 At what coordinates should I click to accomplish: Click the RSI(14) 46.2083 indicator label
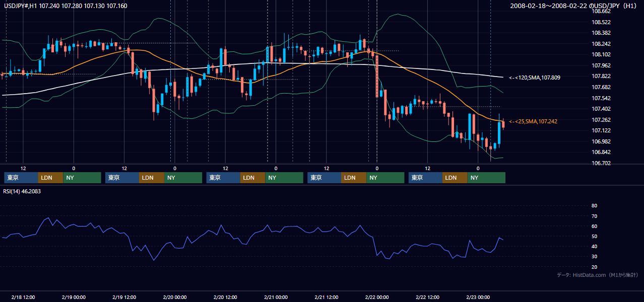[22, 191]
